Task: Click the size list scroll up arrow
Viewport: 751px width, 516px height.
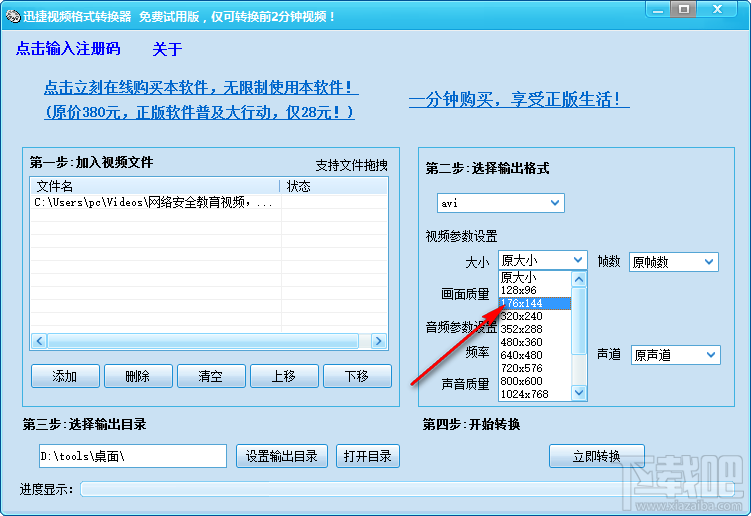Action: (579, 279)
